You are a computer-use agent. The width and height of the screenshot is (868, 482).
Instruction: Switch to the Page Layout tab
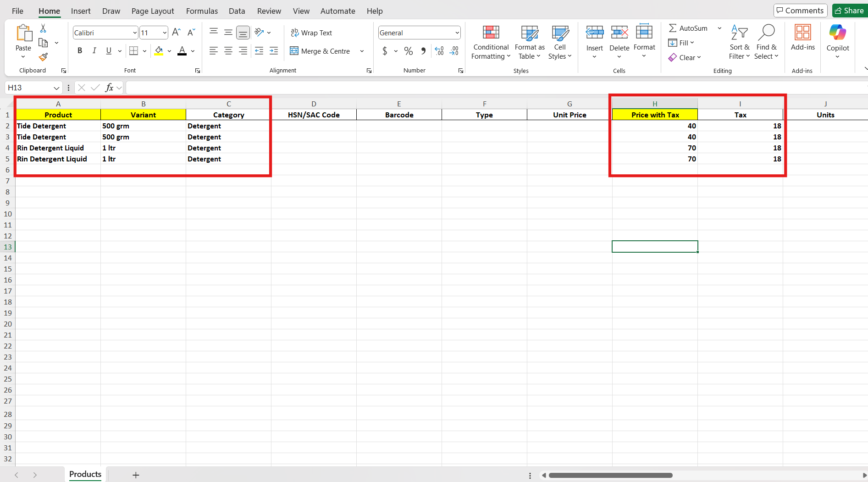[x=153, y=11]
